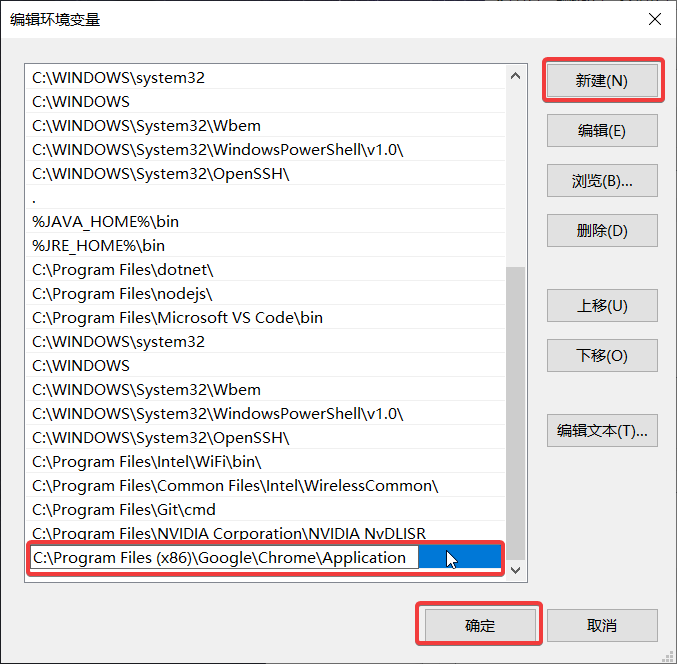Viewport: 677px width, 664px height.
Task: Click the 新建(N) button
Action: (602, 80)
